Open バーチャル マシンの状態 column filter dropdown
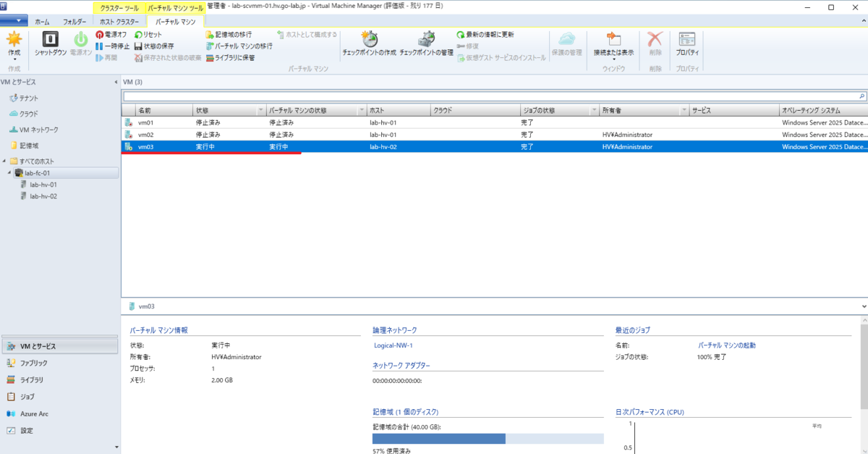 [x=361, y=110]
